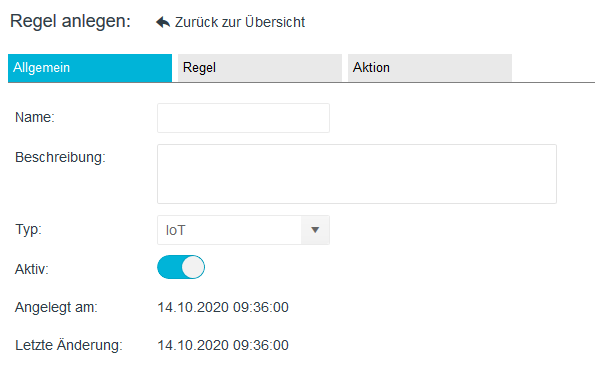Click the Name: field label
595x377 pixels.
(35, 118)
